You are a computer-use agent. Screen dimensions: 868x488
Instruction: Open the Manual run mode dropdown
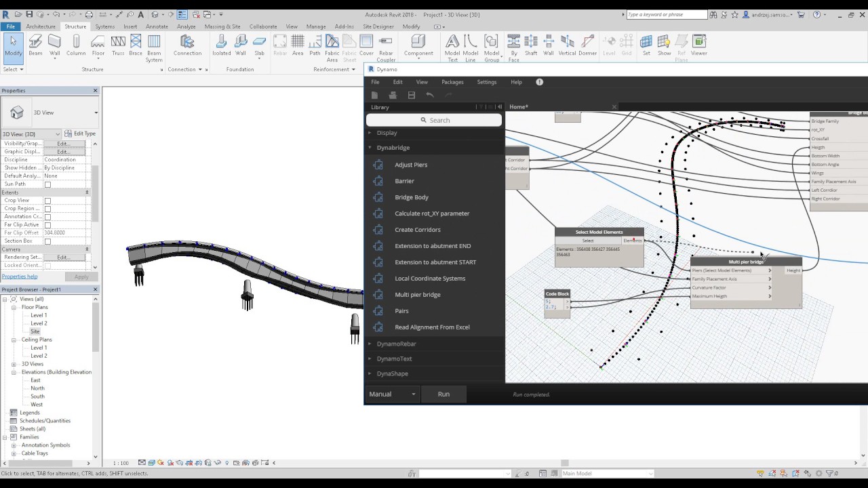click(x=392, y=394)
